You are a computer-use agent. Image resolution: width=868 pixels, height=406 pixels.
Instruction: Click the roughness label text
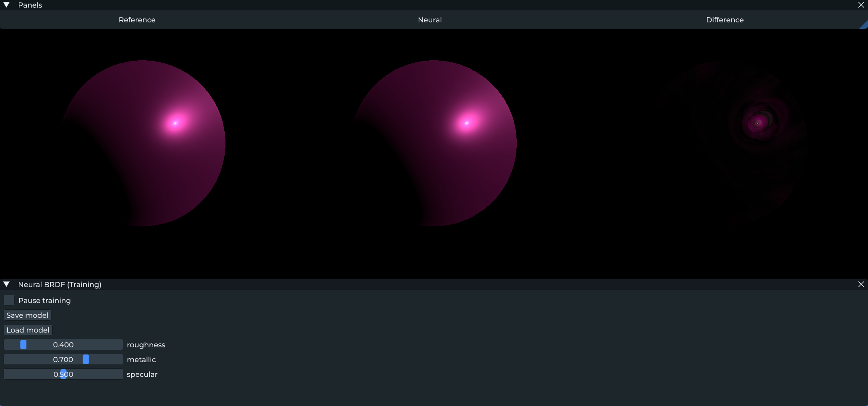(x=146, y=345)
